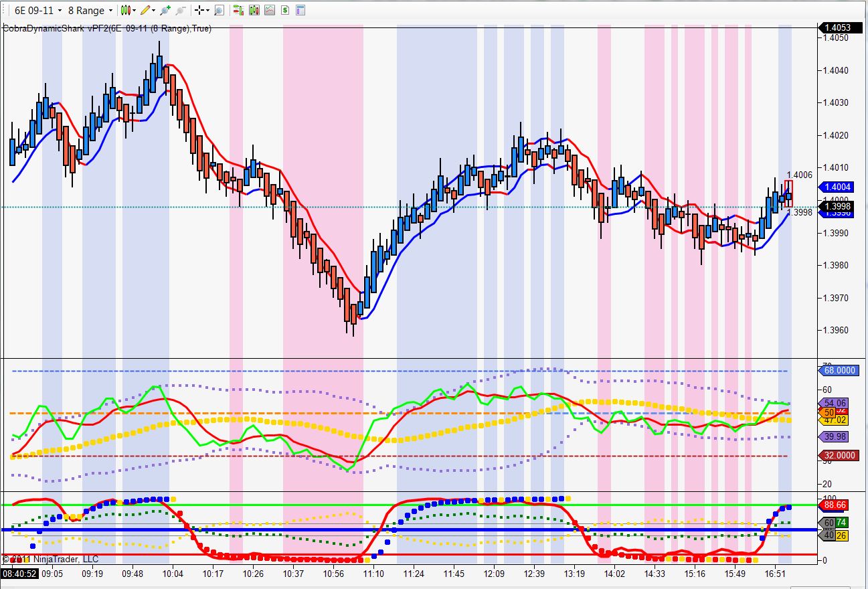This screenshot has height=589, width=868.
Task: Open the Data Series candlestick icon
Action: pyautogui.click(x=254, y=11)
